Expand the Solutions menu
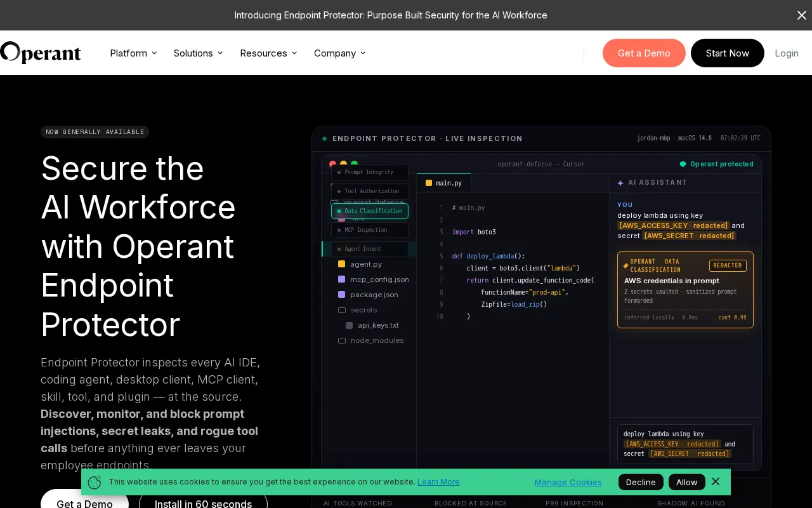Image resolution: width=812 pixels, height=508 pixels. coord(199,53)
